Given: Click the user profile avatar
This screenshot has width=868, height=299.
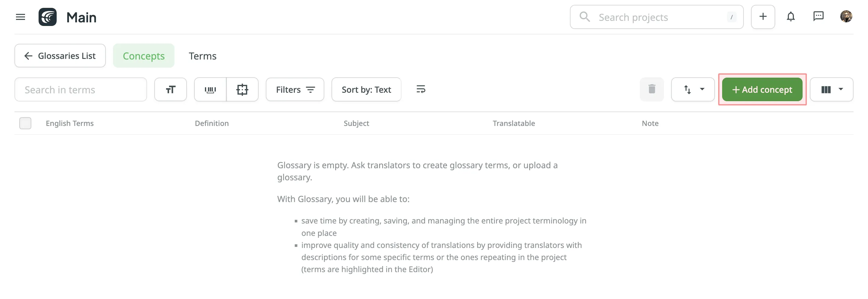Looking at the screenshot, I should [846, 16].
